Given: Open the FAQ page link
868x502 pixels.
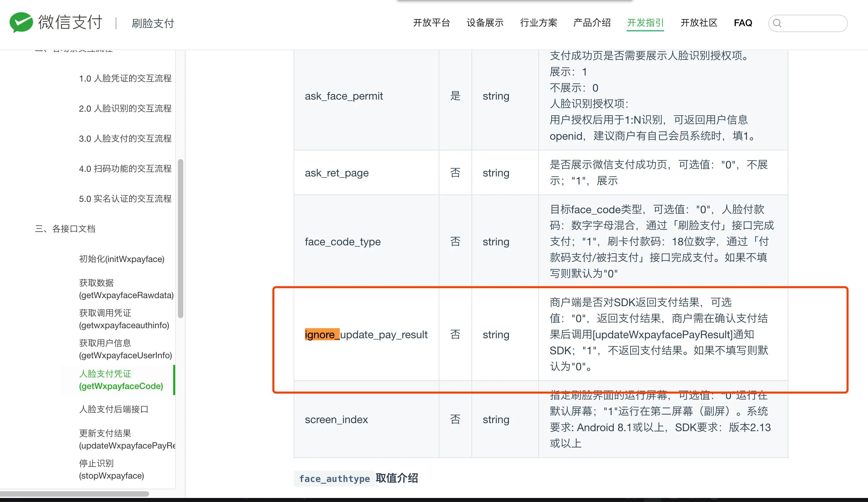Looking at the screenshot, I should click(x=743, y=23).
